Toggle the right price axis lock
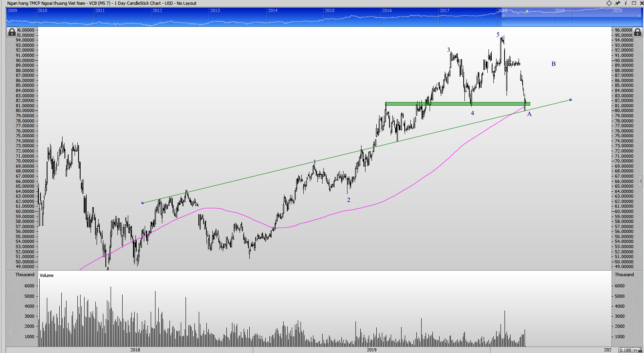The height and width of the screenshot is (353, 644). click(x=638, y=32)
